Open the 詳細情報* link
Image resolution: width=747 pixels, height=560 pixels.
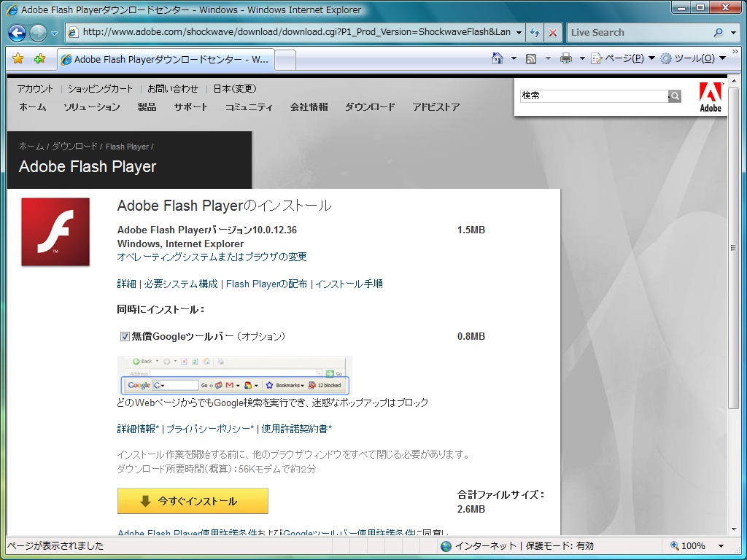click(138, 429)
